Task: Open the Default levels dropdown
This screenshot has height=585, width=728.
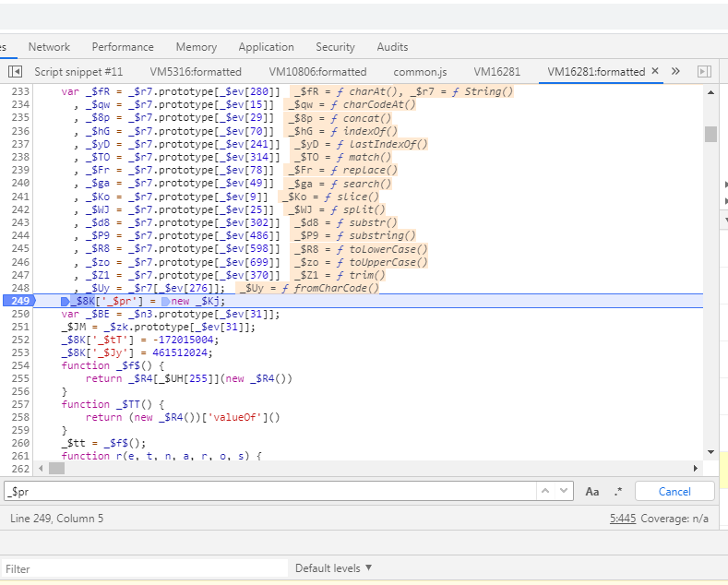Action: [333, 568]
